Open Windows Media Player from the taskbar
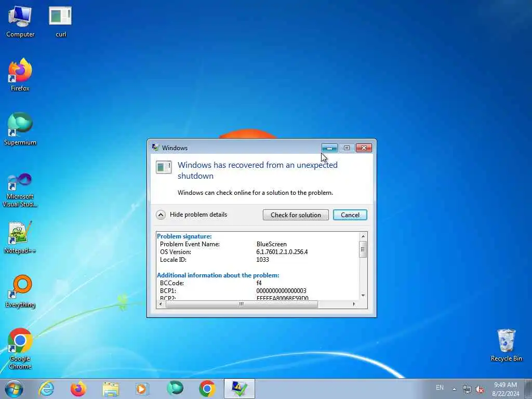Viewport: 532px width, 399px height. tap(141, 389)
